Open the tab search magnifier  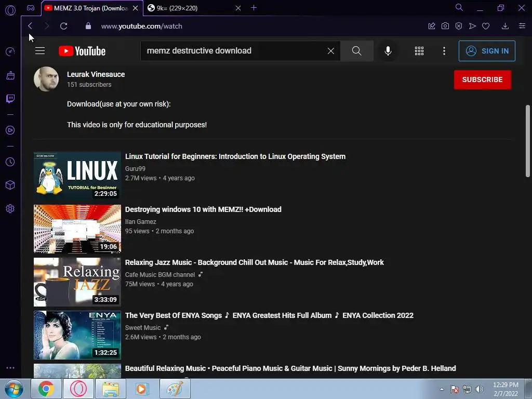pos(459,7)
